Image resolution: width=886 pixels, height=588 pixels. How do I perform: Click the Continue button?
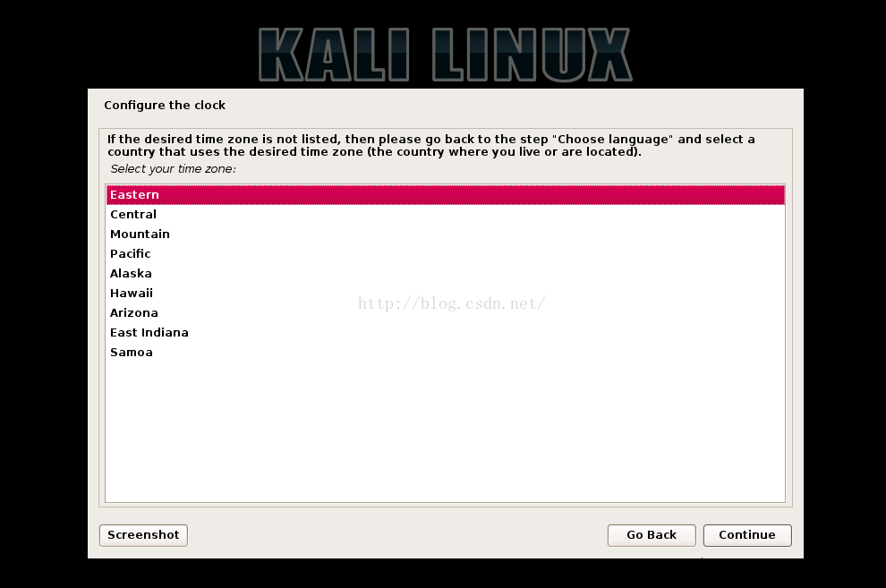coord(747,535)
